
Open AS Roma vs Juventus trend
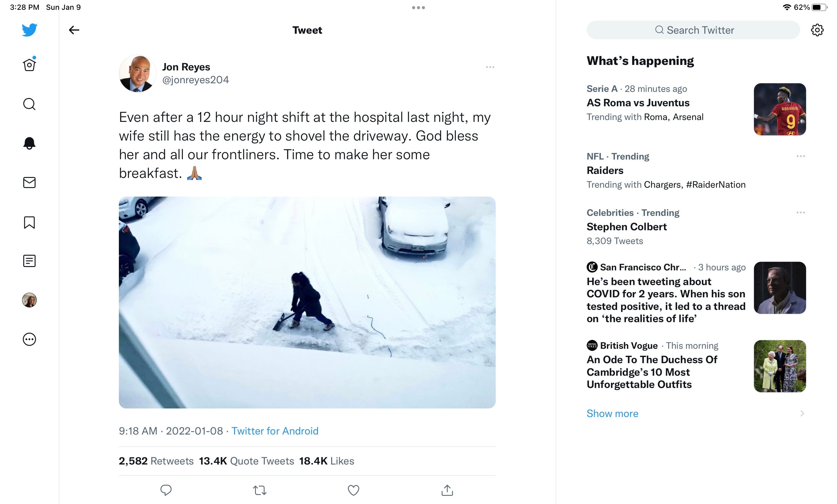[638, 103]
